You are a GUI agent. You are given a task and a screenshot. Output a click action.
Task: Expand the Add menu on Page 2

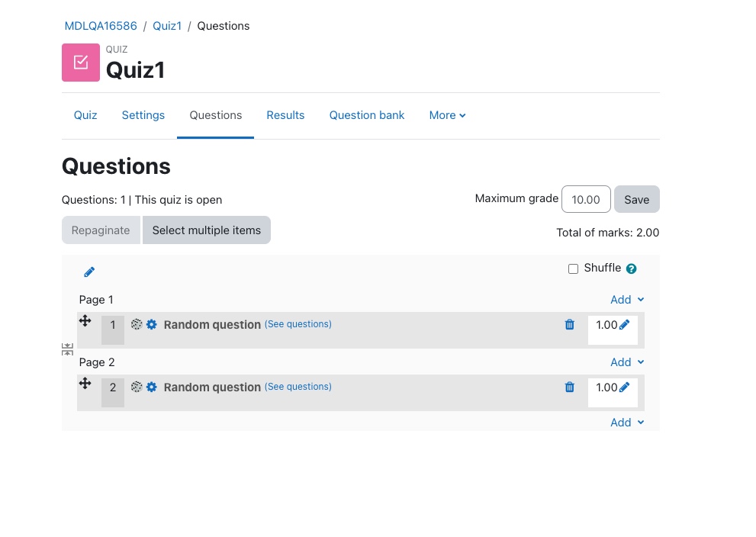click(627, 362)
